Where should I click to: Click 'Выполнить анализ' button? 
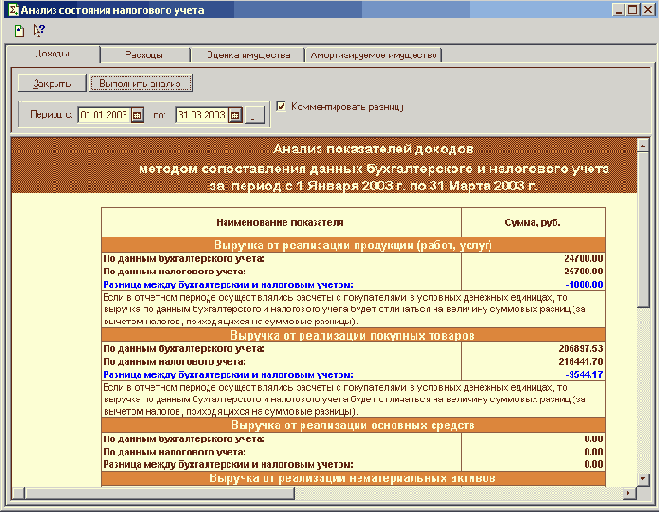(139, 83)
